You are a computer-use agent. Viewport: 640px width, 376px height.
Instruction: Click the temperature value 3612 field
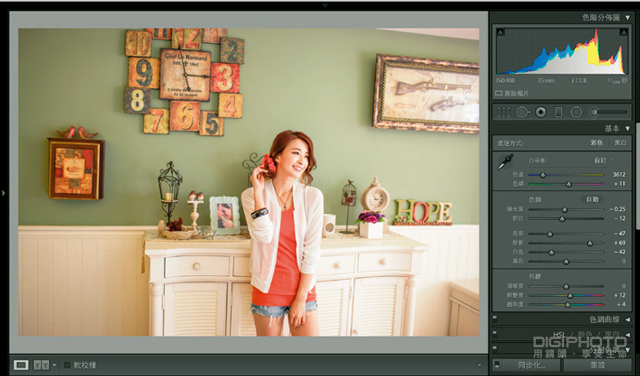tap(619, 175)
